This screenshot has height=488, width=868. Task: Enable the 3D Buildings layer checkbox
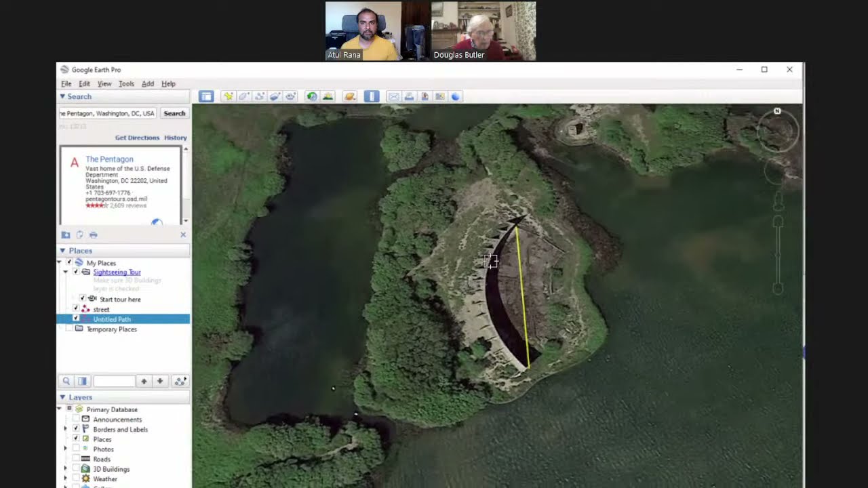point(75,469)
